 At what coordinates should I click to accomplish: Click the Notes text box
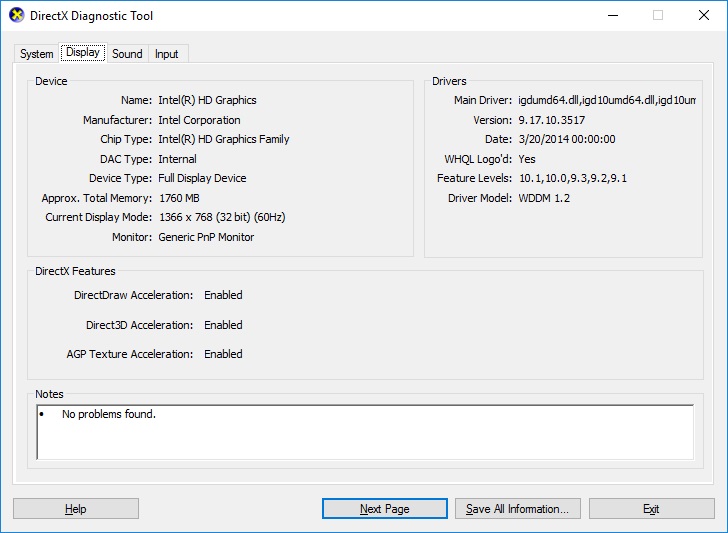coord(365,432)
